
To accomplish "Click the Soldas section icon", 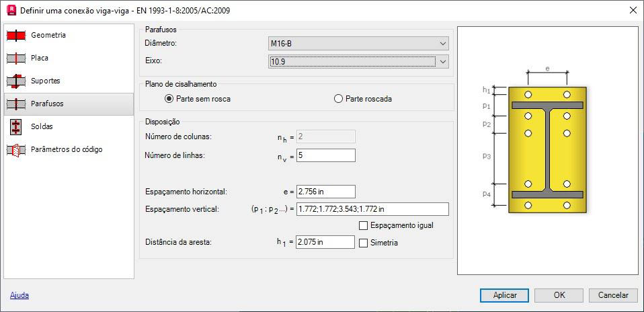I will pyautogui.click(x=16, y=127).
